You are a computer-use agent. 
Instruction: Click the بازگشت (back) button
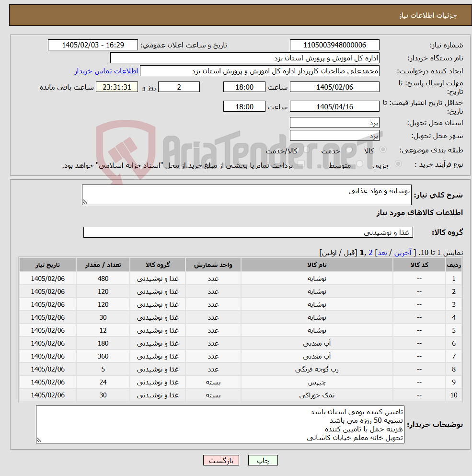pos(221,460)
